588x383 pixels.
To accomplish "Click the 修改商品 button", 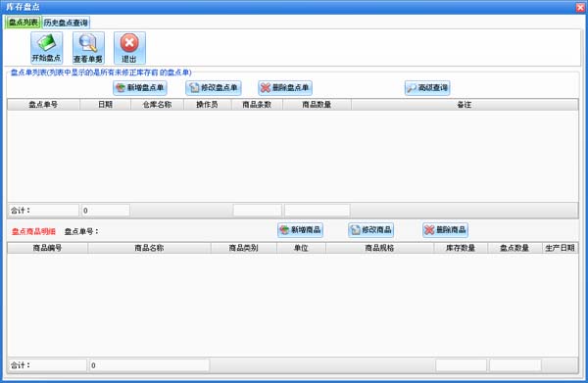I will click(x=370, y=230).
